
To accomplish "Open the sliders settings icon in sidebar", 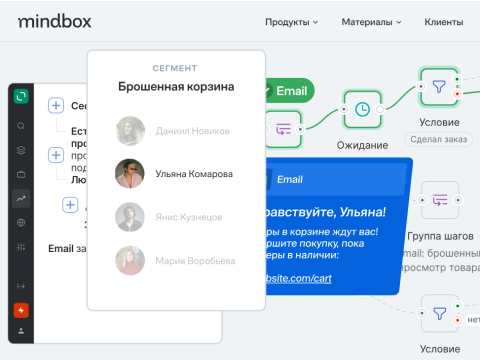I will [x=21, y=247].
